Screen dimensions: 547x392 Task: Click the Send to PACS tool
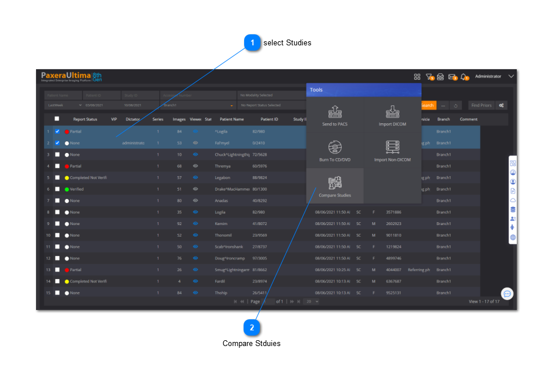335,115
